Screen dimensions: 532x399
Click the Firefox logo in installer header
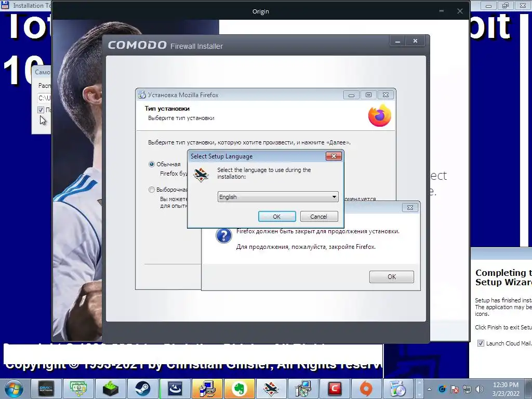click(x=380, y=116)
